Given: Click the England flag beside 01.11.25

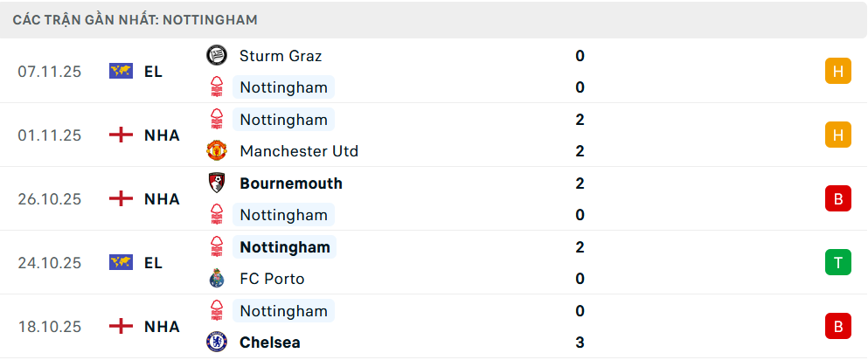Looking at the screenshot, I should point(121,135).
